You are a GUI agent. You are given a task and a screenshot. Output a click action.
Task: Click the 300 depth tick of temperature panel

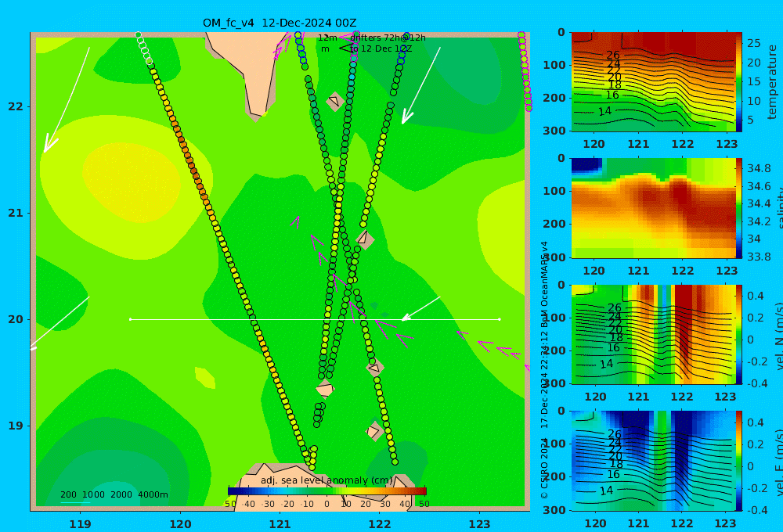pos(554,130)
